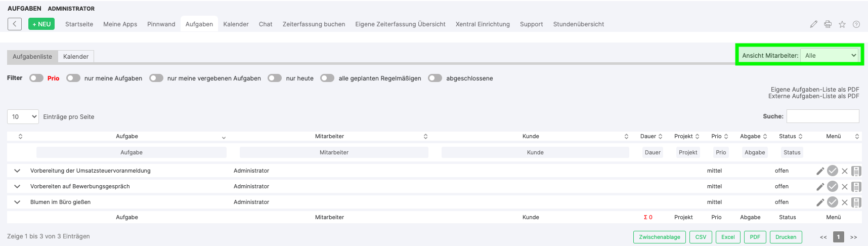Image resolution: width=868 pixels, height=246 pixels.
Task: Delete the Bewerbungsgespräch task with X icon
Action: (845, 187)
